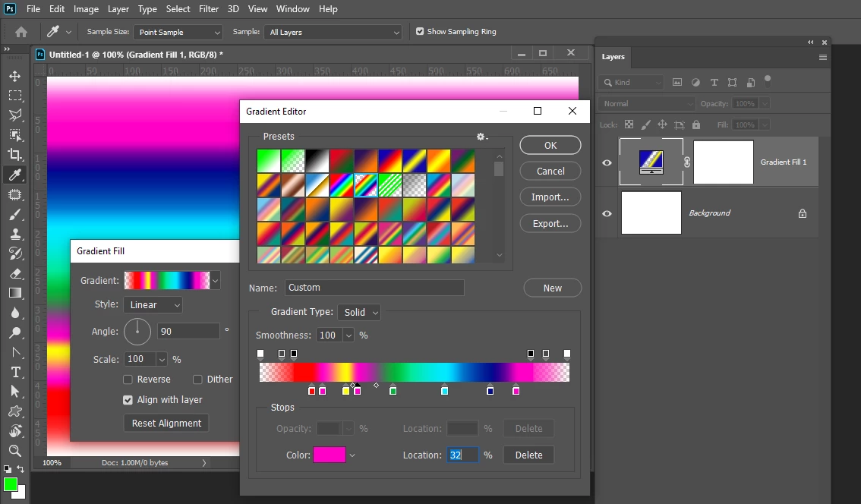This screenshot has width=861, height=504.
Task: Click the gradient Name input field
Action: (x=374, y=288)
